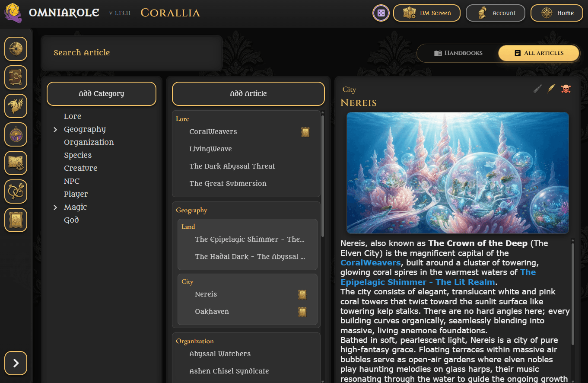588x383 pixels.
Task: Open the CoralWeavers article in the list
Action: click(213, 132)
